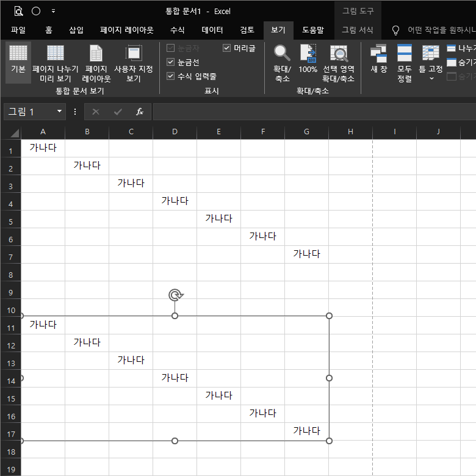Click the confirm checkmark in formula bar
Screen dimensions: 476x476
(x=118, y=112)
